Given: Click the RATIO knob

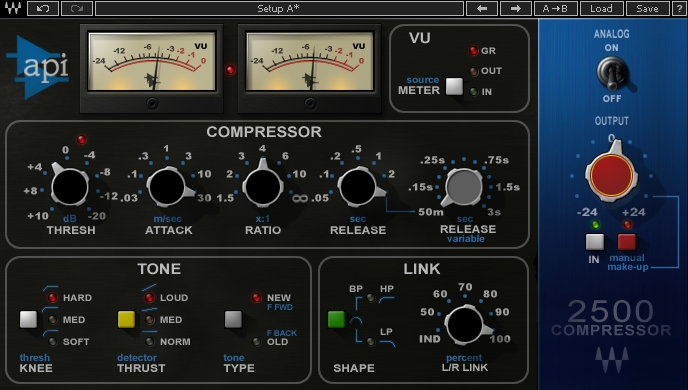Looking at the screenshot, I should (x=263, y=187).
